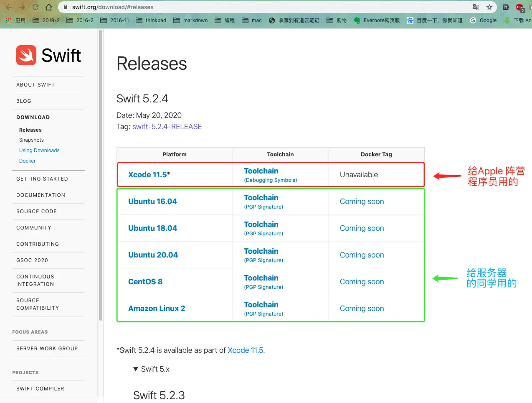Click the Swift logo
532x403 pixels.
(x=48, y=55)
